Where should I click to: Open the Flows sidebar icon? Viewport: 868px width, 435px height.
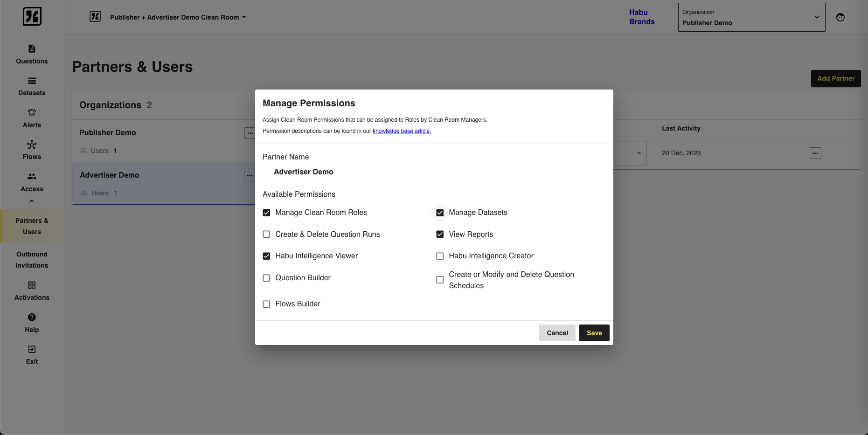(32, 145)
